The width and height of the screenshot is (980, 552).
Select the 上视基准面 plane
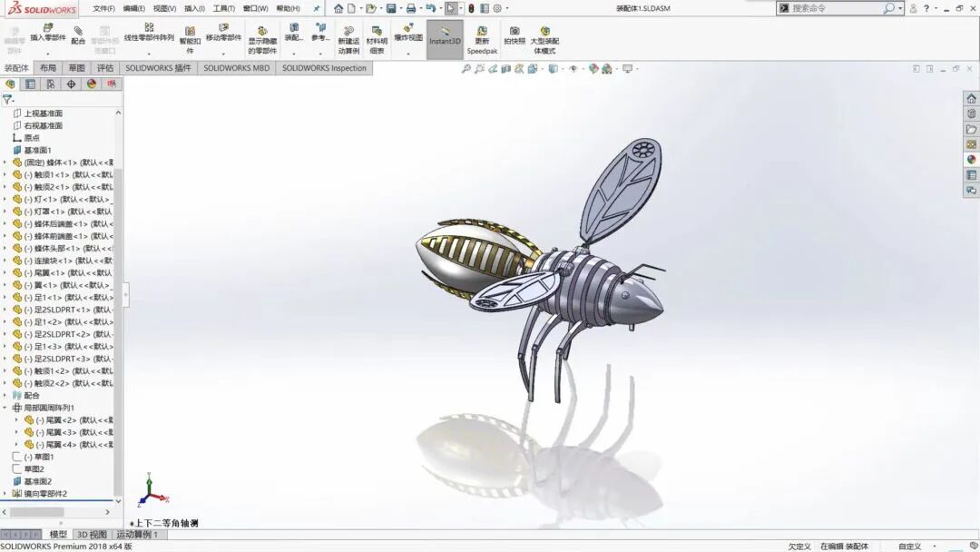pyautogui.click(x=44, y=113)
